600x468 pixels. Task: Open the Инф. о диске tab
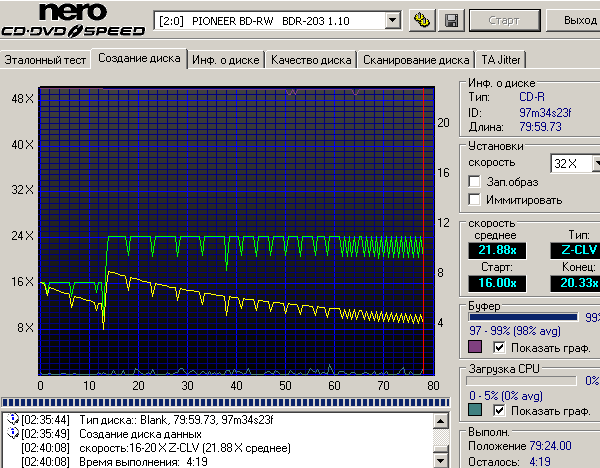(226, 60)
